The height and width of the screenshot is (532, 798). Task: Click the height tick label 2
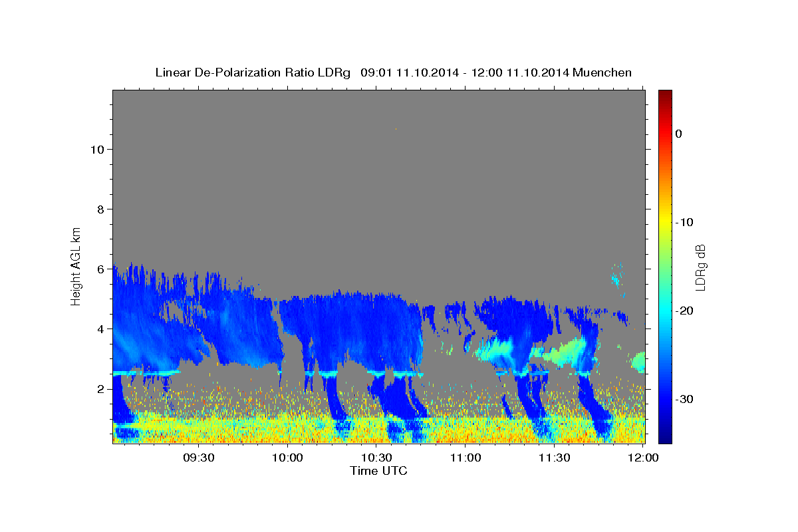[100, 388]
